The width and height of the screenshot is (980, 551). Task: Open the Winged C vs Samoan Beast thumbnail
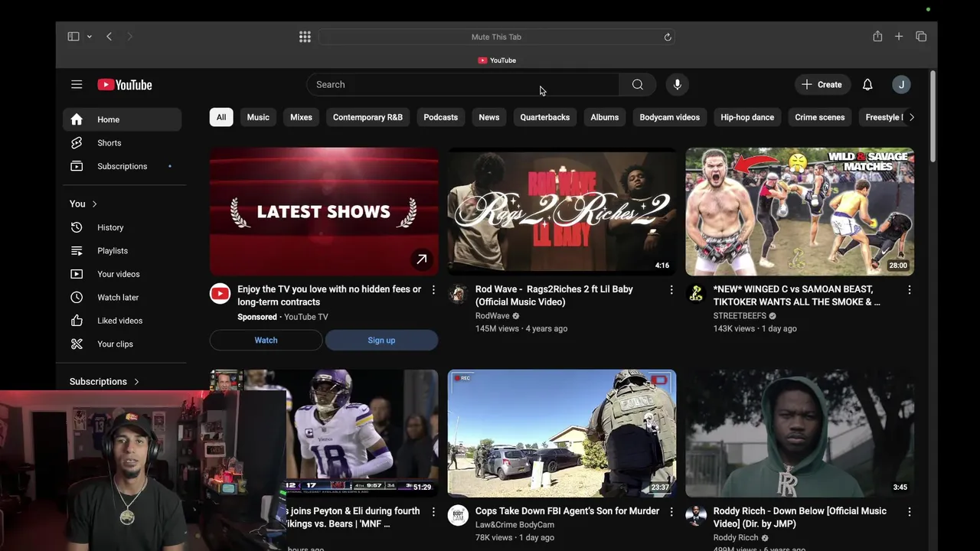pyautogui.click(x=799, y=211)
